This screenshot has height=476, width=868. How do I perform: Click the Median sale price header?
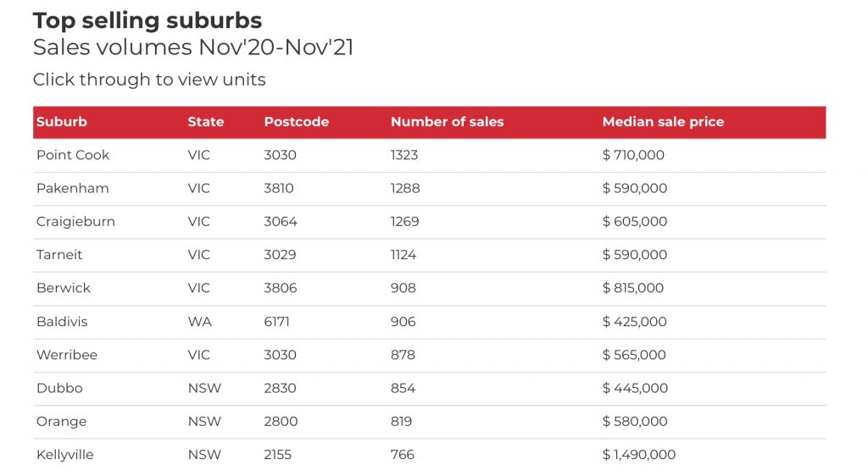(663, 122)
